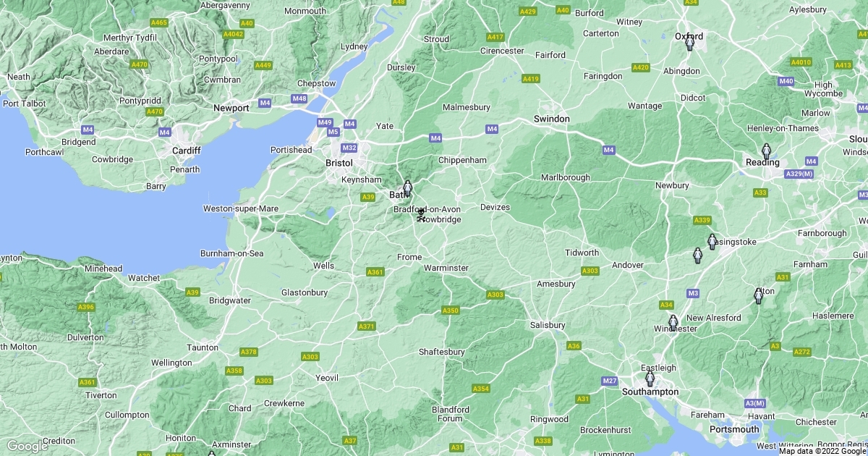The image size is (868, 456).
Task: Select the woman marker on Bath
Action: [407, 188]
